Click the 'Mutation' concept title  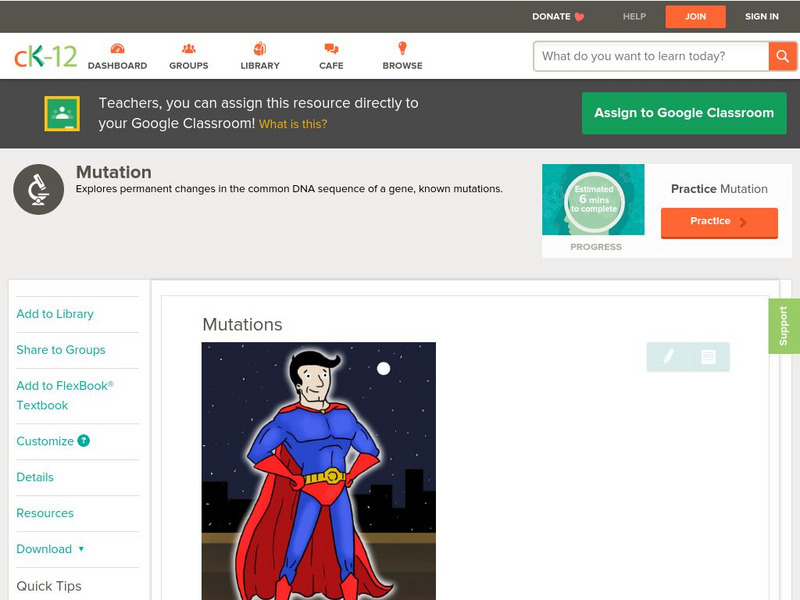tap(114, 172)
